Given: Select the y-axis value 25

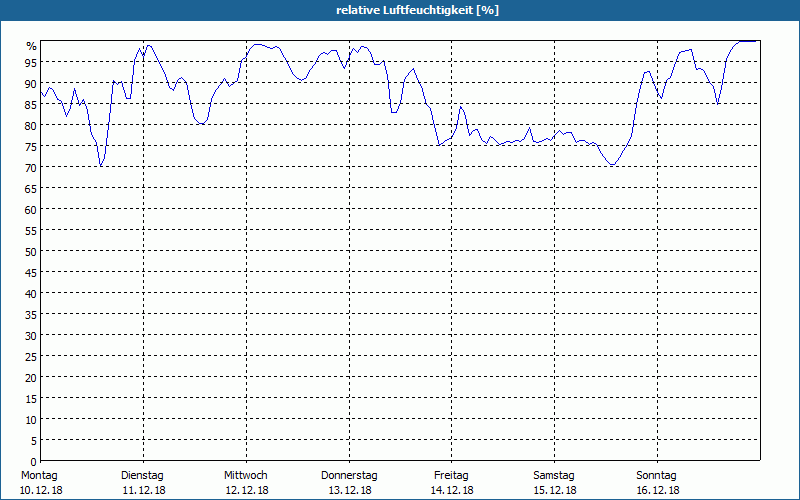Looking at the screenshot, I should pos(31,357).
